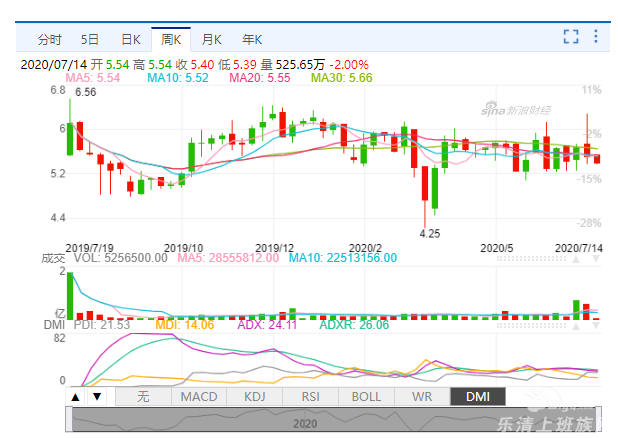Click the grey down triangle beside volume panel
The width and height of the screenshot is (618, 438).
[596, 259]
